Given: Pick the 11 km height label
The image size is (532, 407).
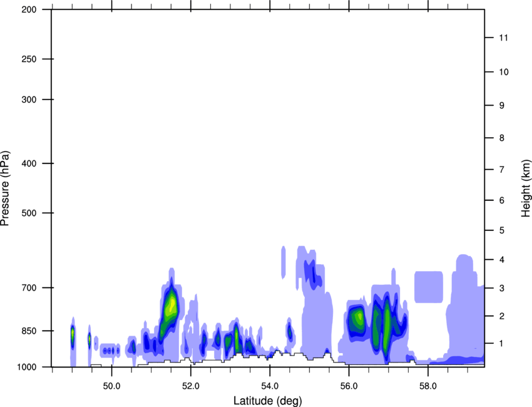Looking at the screenshot, I should point(503,38).
